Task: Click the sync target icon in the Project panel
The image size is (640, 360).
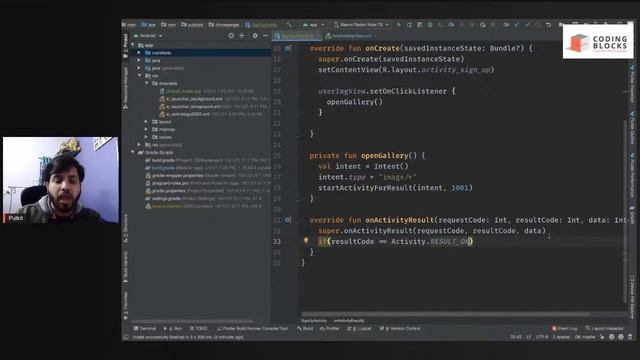Action: pos(231,36)
